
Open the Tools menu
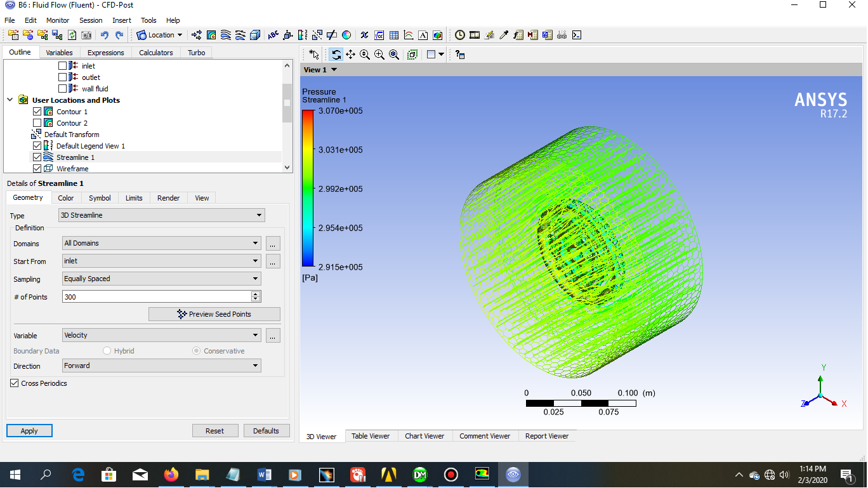point(148,20)
